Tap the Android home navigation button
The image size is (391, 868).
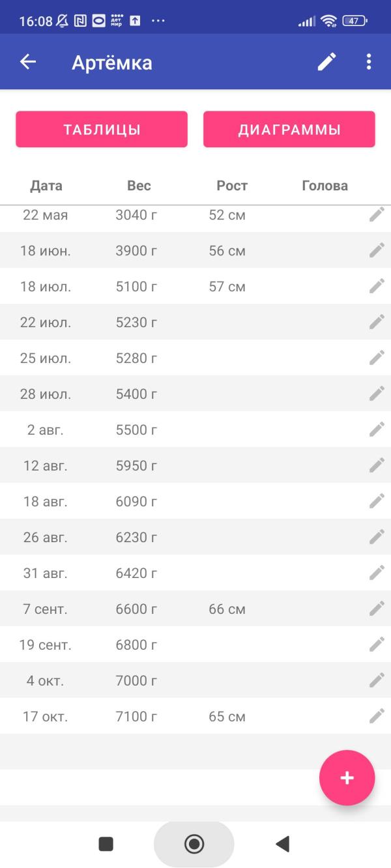click(x=194, y=845)
